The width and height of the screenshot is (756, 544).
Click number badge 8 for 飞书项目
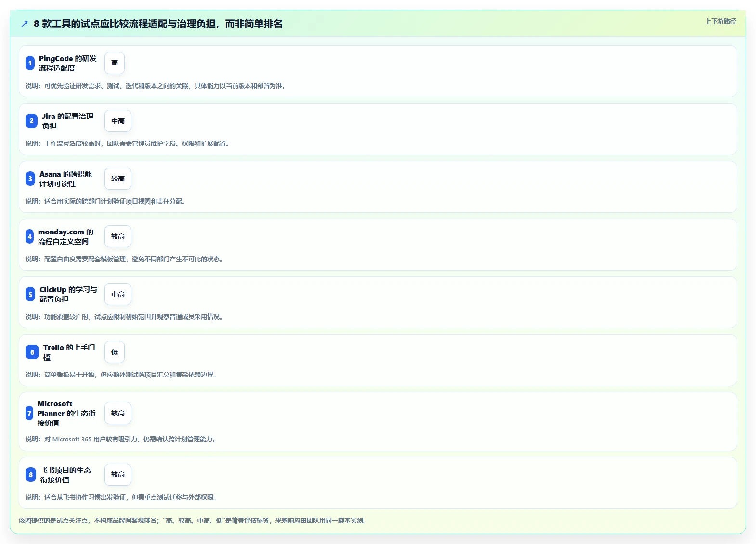[31, 475]
